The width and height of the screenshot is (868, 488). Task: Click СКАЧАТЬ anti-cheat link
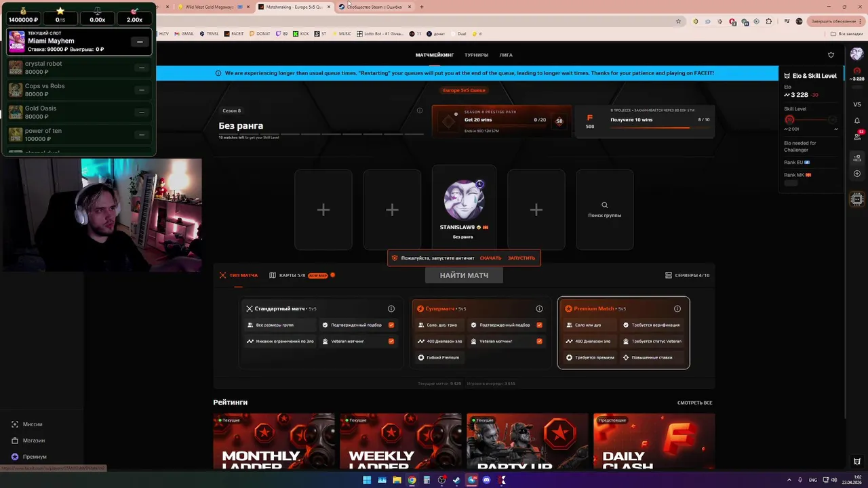(x=490, y=258)
